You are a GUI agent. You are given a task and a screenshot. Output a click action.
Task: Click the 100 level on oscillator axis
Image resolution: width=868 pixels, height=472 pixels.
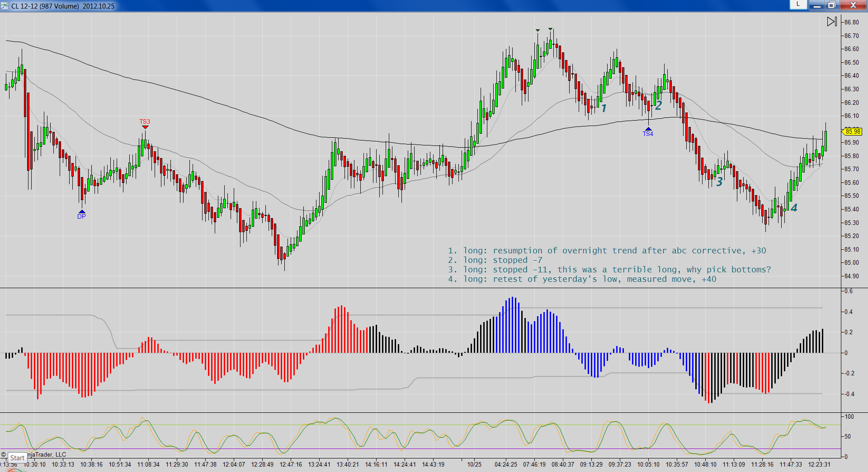click(x=849, y=416)
